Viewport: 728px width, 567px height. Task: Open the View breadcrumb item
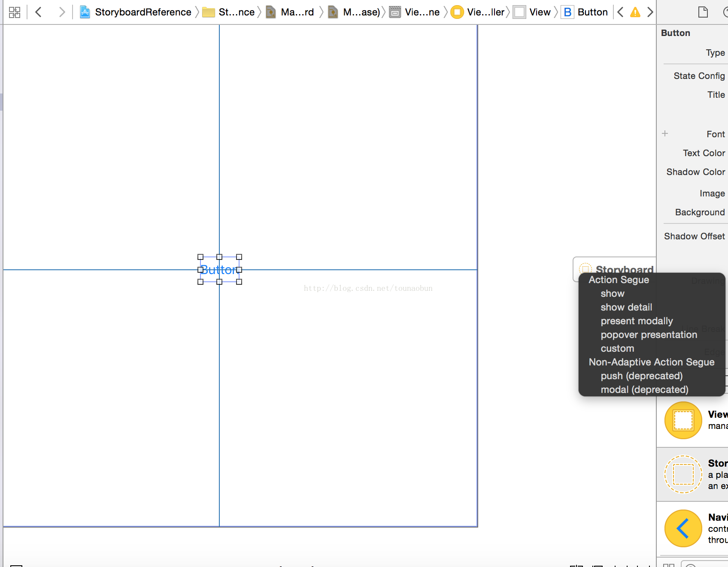(532, 12)
